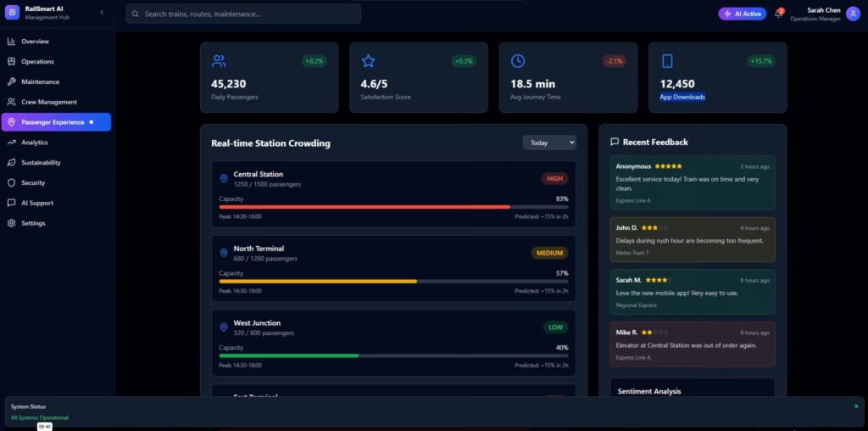The image size is (868, 431).
Task: Open the Maintenance section in sidebar
Action: 40,82
